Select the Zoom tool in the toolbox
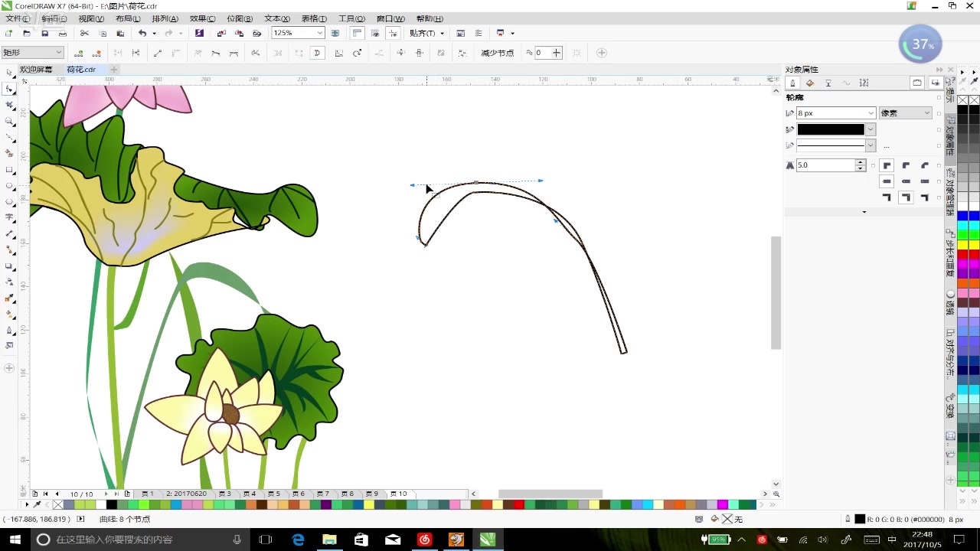The image size is (980, 551). click(x=10, y=122)
